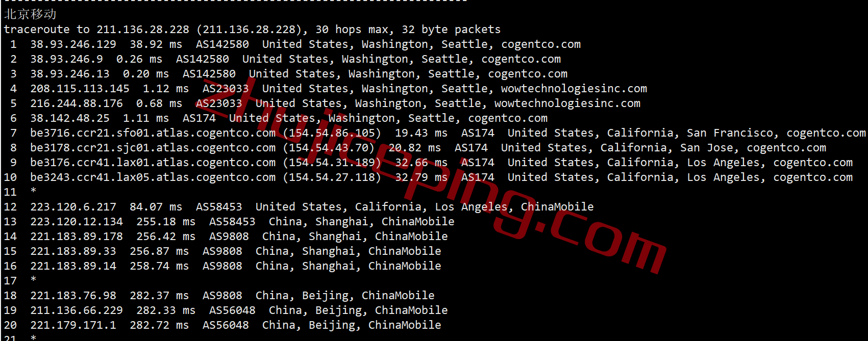Screen dimensions: 868x341
Task: Click AS56048 on hop 19 line
Action: (x=232, y=310)
